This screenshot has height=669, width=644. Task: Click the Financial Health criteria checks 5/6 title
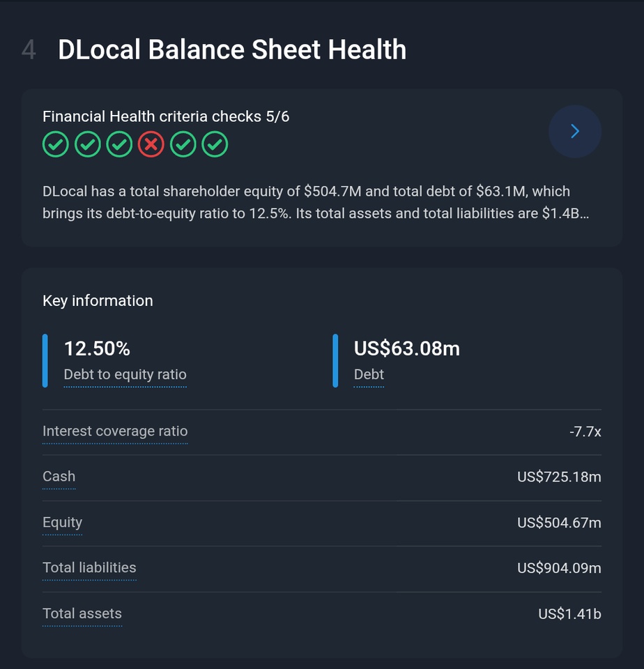166,116
